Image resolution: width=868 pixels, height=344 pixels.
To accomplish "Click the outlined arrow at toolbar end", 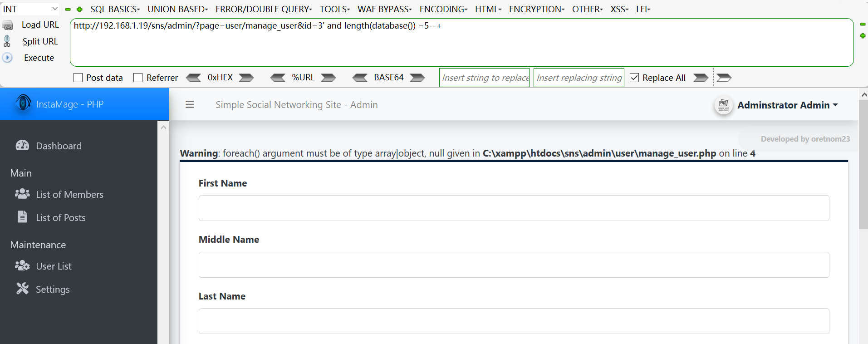I will 724,78.
